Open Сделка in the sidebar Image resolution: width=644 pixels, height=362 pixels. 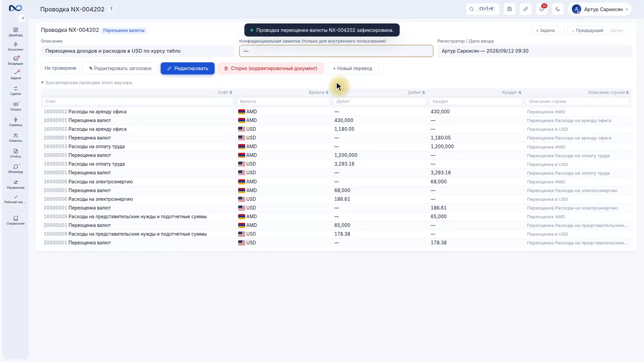point(15,90)
